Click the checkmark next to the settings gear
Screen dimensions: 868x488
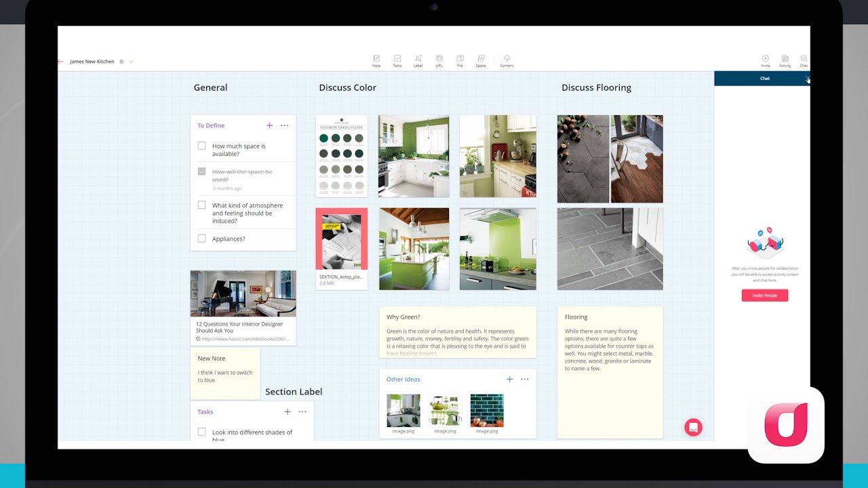pyautogui.click(x=131, y=62)
